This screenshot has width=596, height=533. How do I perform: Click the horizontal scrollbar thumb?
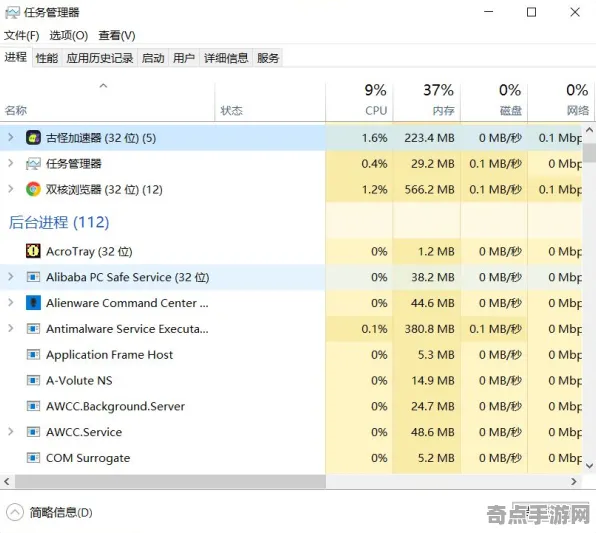click(x=170, y=482)
